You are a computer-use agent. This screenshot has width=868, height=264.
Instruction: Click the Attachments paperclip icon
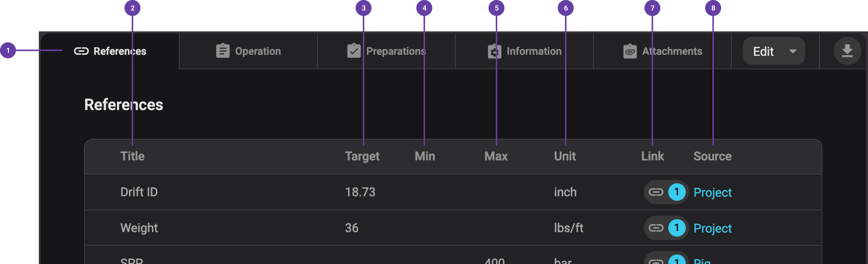(x=630, y=52)
